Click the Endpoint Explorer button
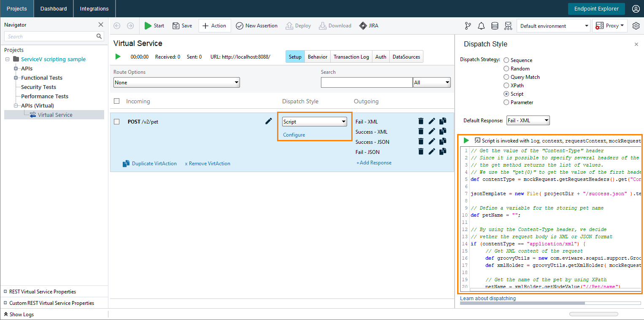Image resolution: width=644 pixels, height=320 pixels. point(596,8)
